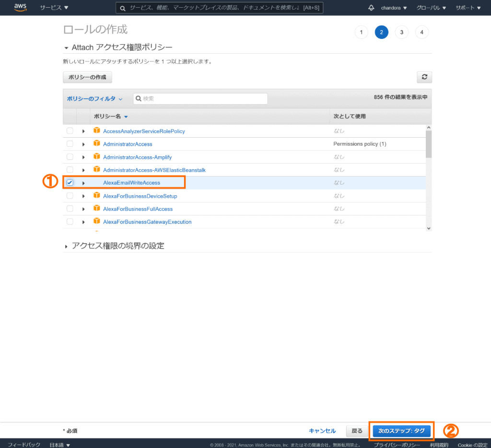Image resolution: width=491 pixels, height=448 pixels.
Task: Click the policy icon for AdministratorAccess-AWSElasticBeanstalk
Action: 97,169
